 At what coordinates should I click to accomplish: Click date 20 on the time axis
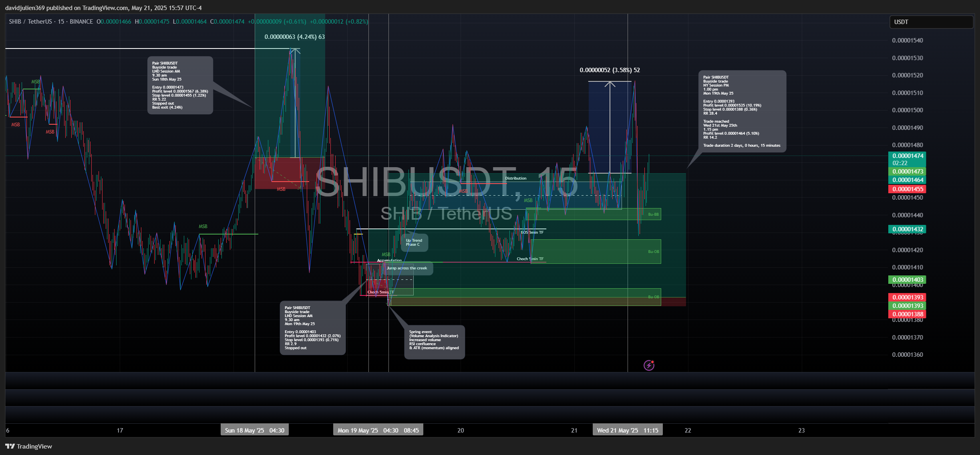tap(461, 430)
